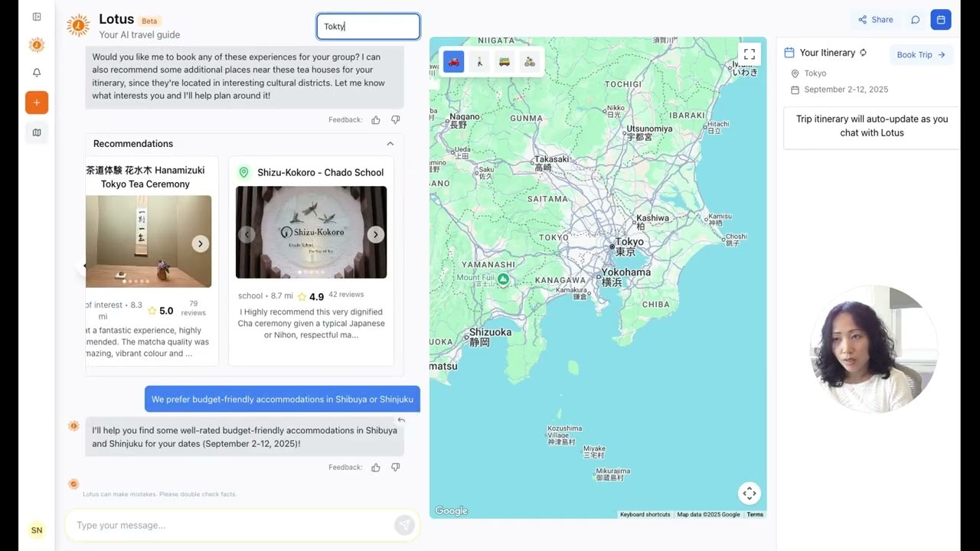Toggle the blue itinerary calendar icon
The height and width of the screenshot is (551, 980).
pyautogui.click(x=941, y=20)
